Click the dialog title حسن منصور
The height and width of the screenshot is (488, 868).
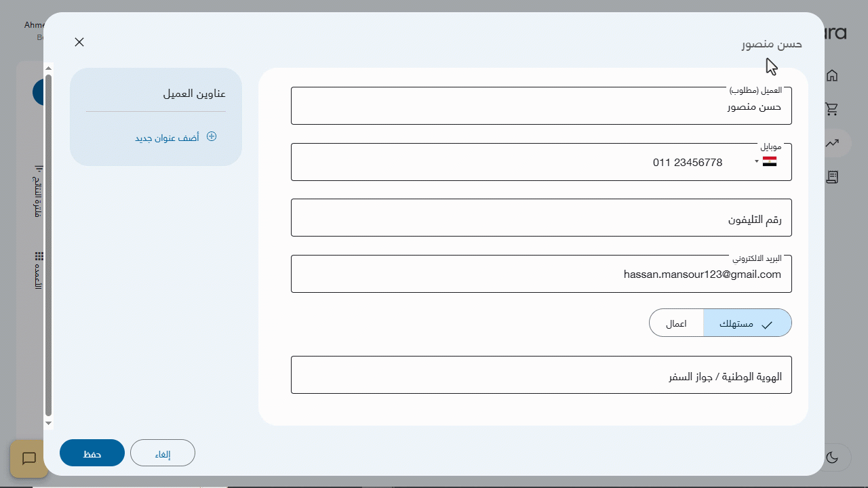pos(772,44)
